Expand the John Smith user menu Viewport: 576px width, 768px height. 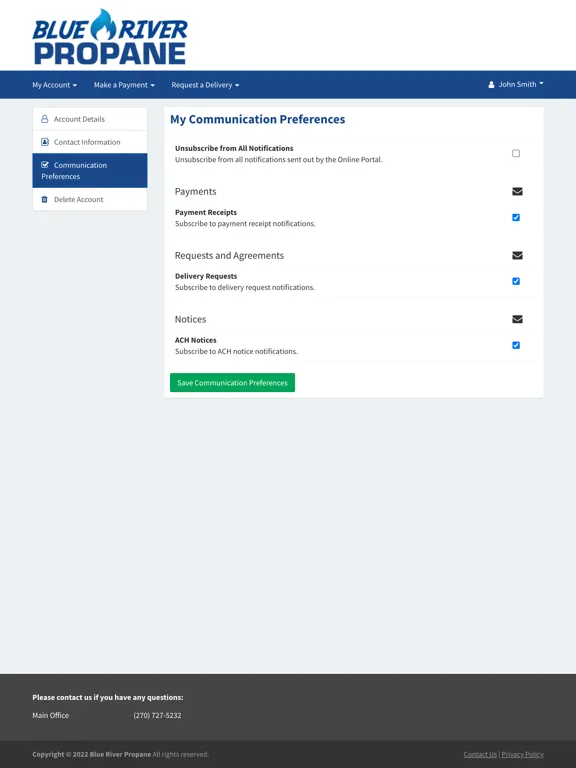coord(516,84)
